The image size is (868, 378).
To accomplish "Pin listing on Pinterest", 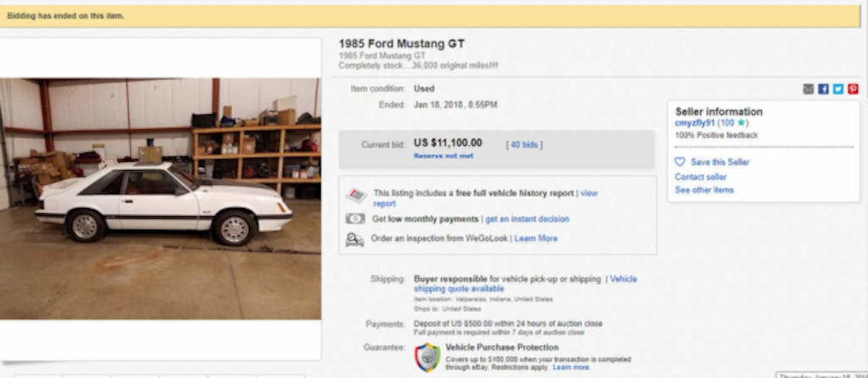I will coord(853,89).
